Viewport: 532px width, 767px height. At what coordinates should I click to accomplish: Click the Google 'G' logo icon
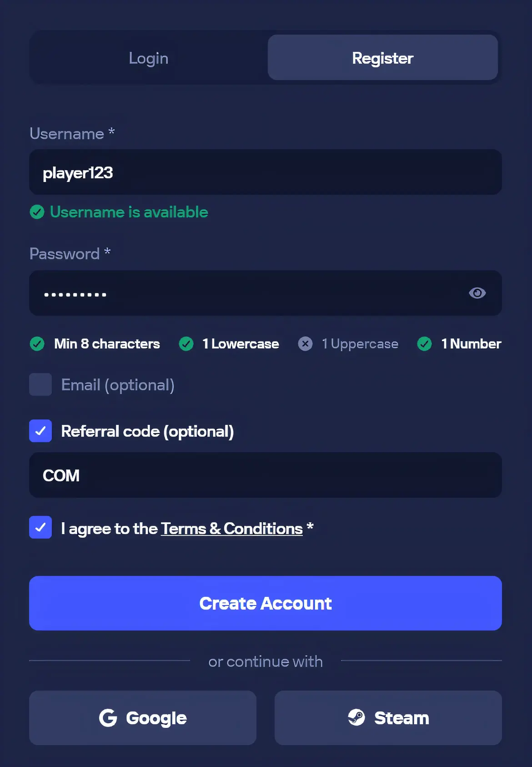click(108, 718)
